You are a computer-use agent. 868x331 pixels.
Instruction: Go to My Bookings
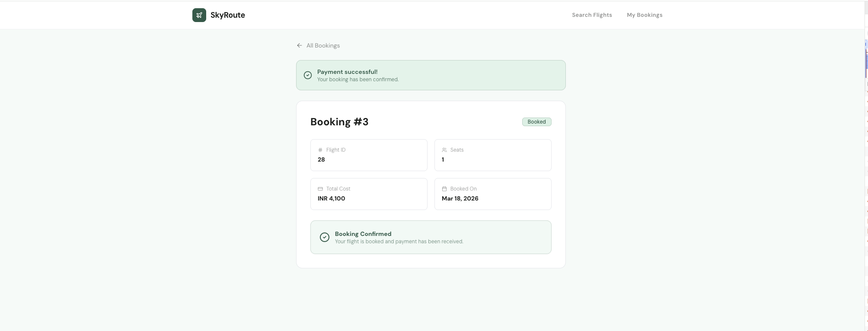[x=645, y=15]
